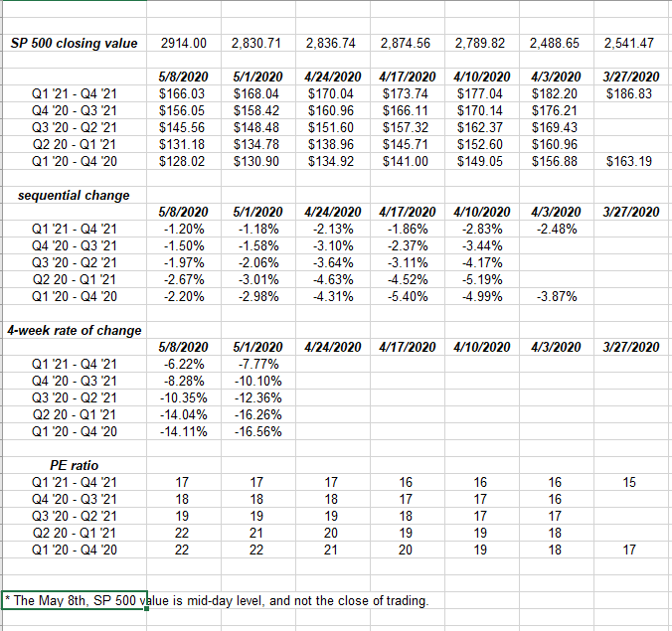Click the -2.48% cell
The width and height of the screenshot is (672, 631).
557,230
